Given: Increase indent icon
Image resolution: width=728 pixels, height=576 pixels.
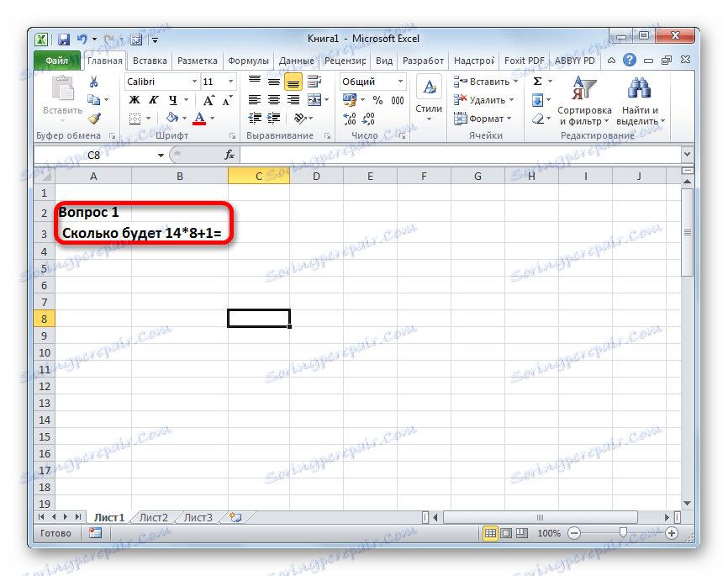Looking at the screenshot, I should point(274,119).
